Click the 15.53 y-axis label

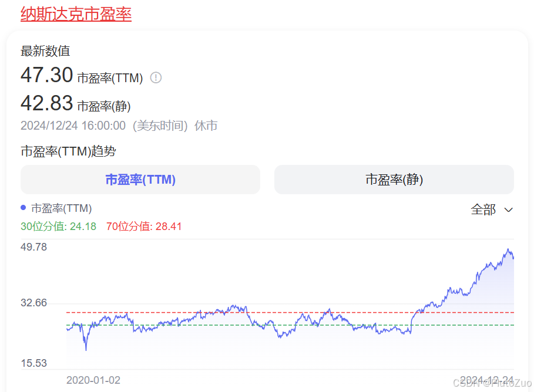coord(33,363)
